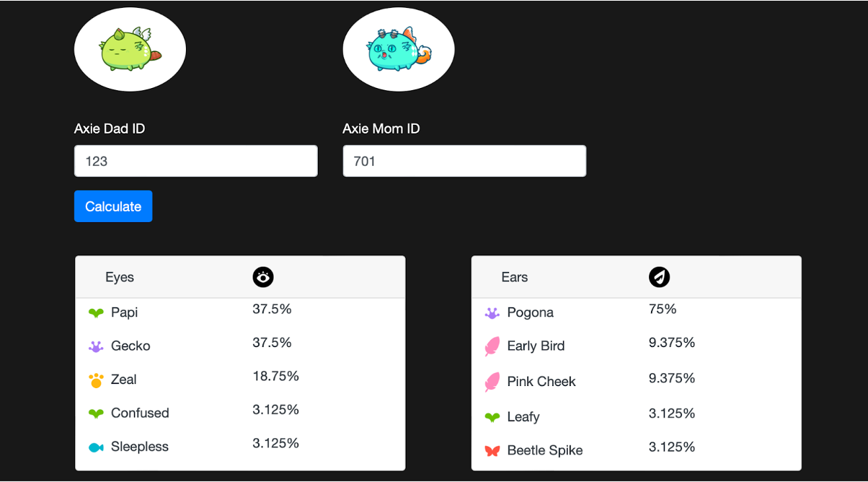Click the green Axie dad avatar image

coord(130,49)
